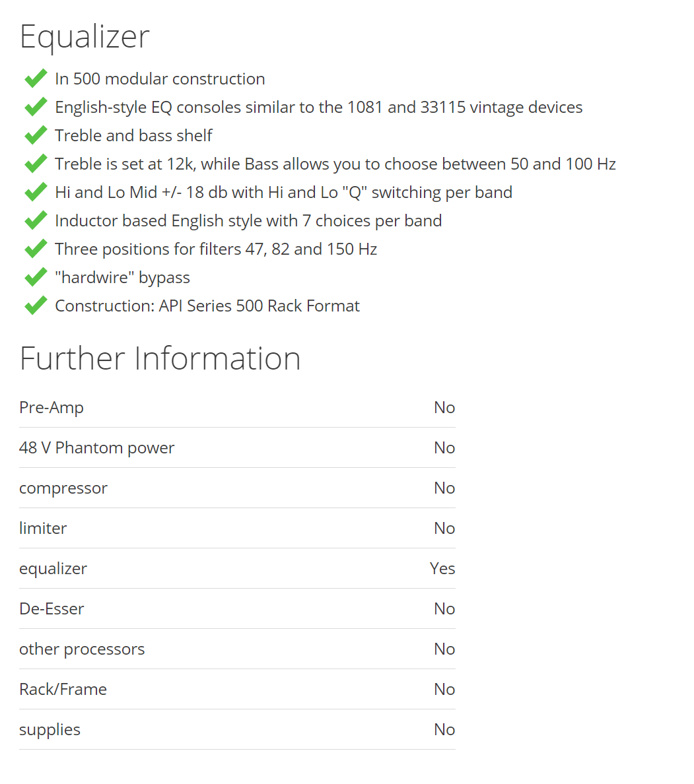Click the Pre-Amp row label

coord(52,408)
